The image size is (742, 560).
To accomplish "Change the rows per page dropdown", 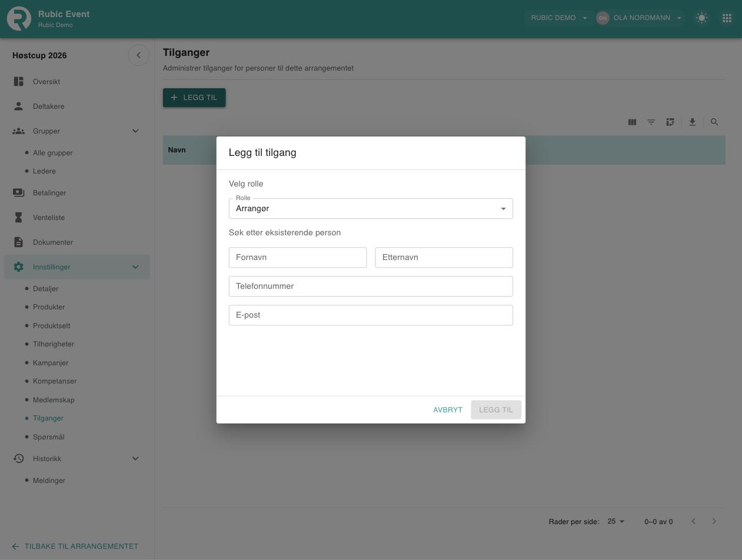I will coord(616,522).
